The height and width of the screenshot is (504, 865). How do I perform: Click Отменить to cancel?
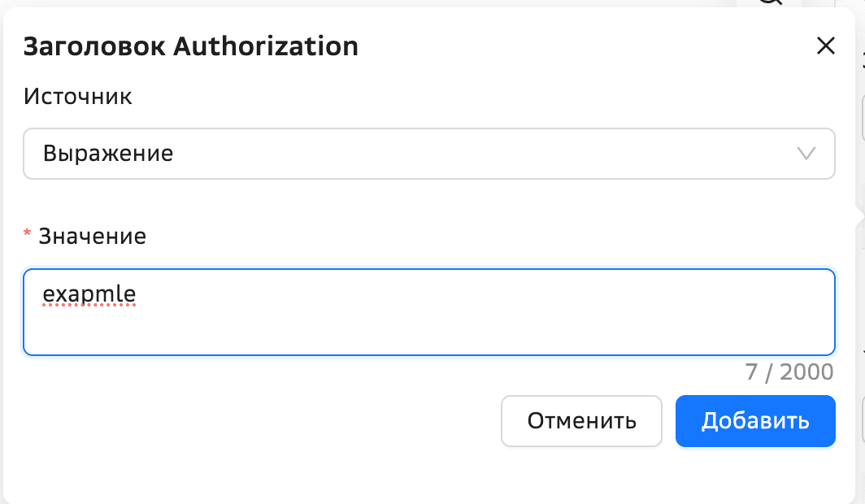pos(581,421)
